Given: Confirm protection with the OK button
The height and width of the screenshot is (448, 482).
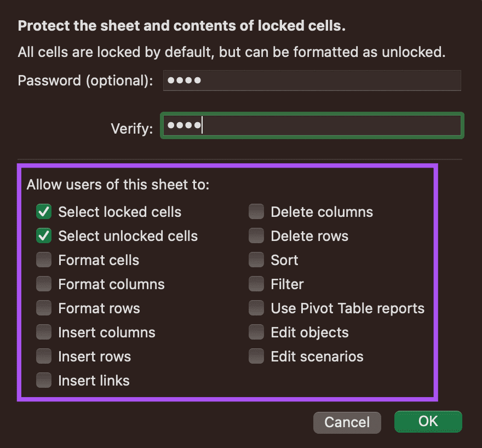Looking at the screenshot, I should point(428,422).
